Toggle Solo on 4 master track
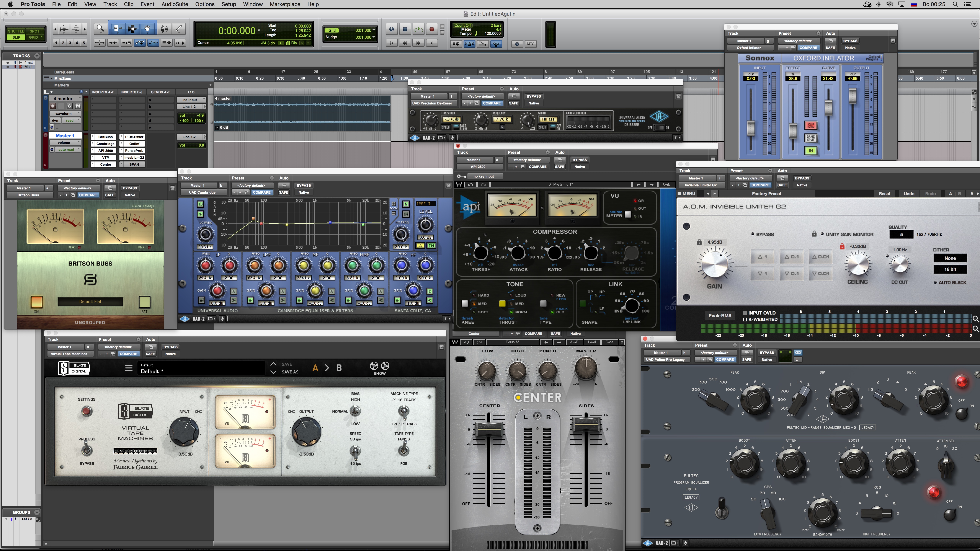980x551 pixels. (x=69, y=106)
